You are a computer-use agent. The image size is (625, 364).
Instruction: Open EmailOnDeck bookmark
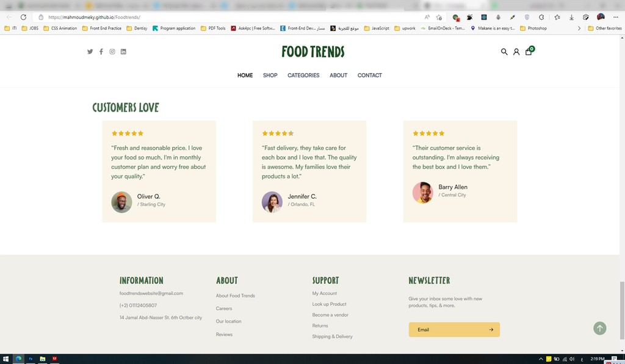443,28
